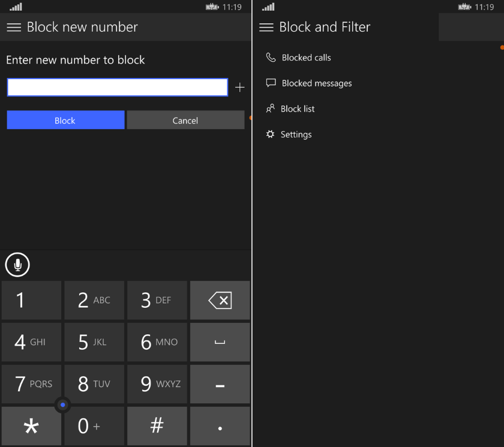Focus the new number input field
504x447 pixels.
(x=117, y=88)
